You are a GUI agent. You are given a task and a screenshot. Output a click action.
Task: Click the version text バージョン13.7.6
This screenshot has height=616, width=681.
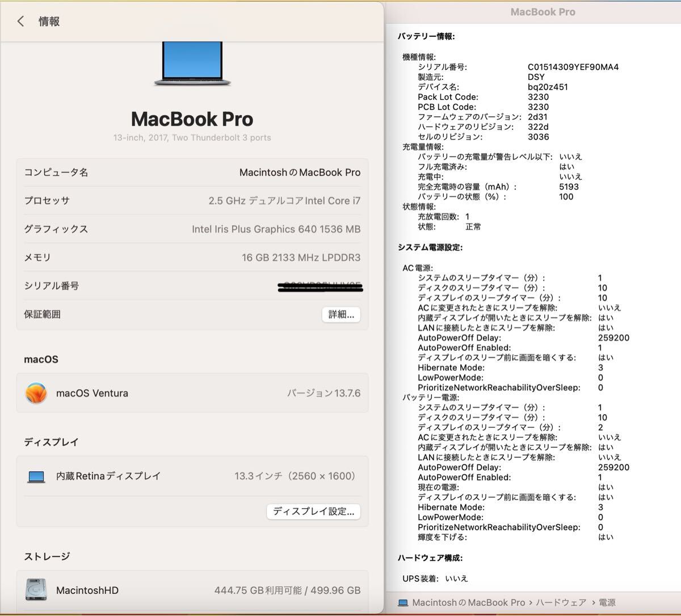click(323, 393)
